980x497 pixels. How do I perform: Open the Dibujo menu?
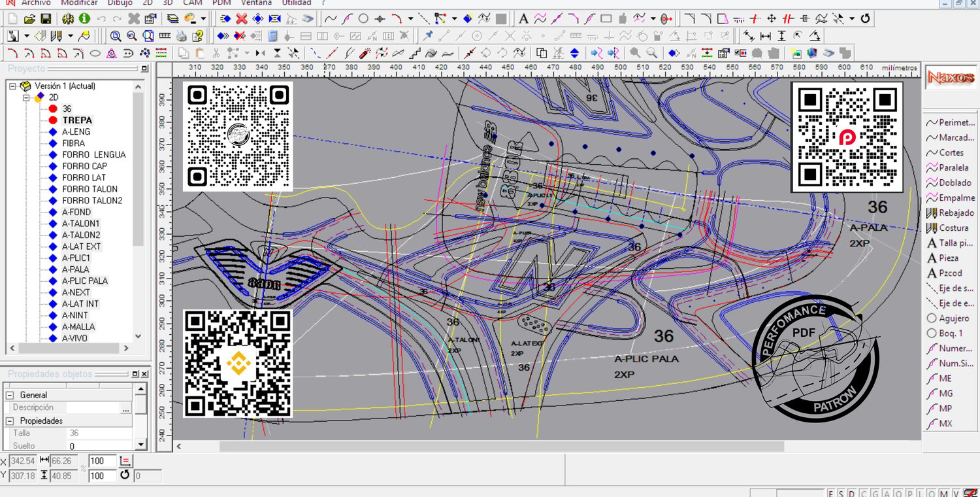click(120, 3)
